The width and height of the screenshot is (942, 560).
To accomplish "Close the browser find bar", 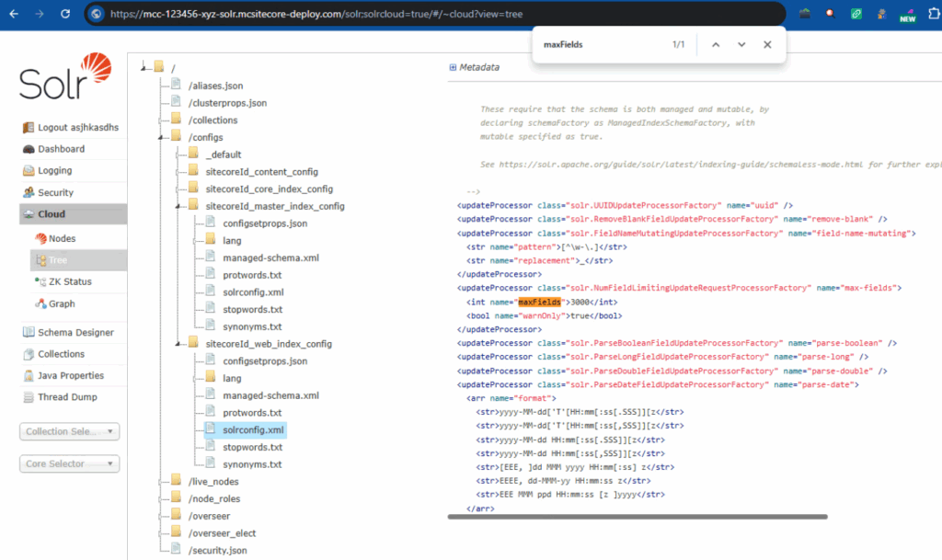I will 767,44.
